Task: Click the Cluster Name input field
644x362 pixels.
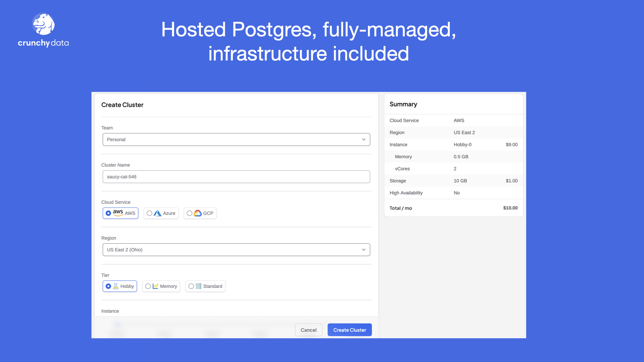Action: pyautogui.click(x=236, y=177)
